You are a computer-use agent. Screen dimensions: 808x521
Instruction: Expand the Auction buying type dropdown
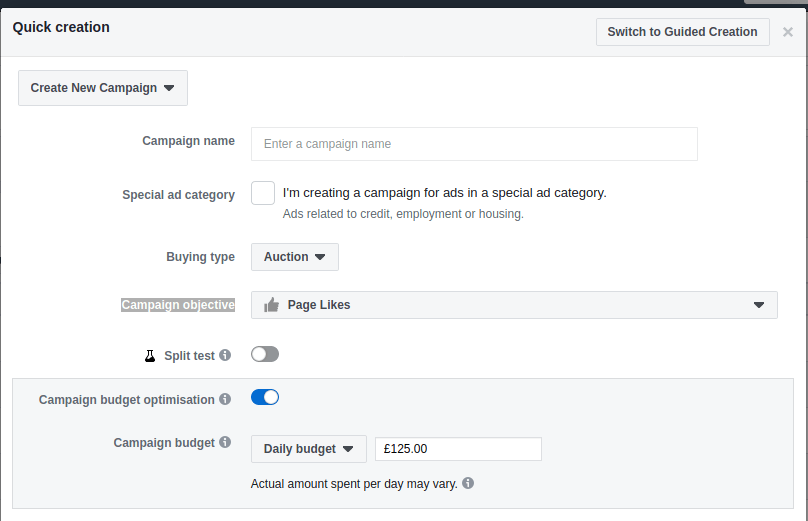pyautogui.click(x=295, y=257)
